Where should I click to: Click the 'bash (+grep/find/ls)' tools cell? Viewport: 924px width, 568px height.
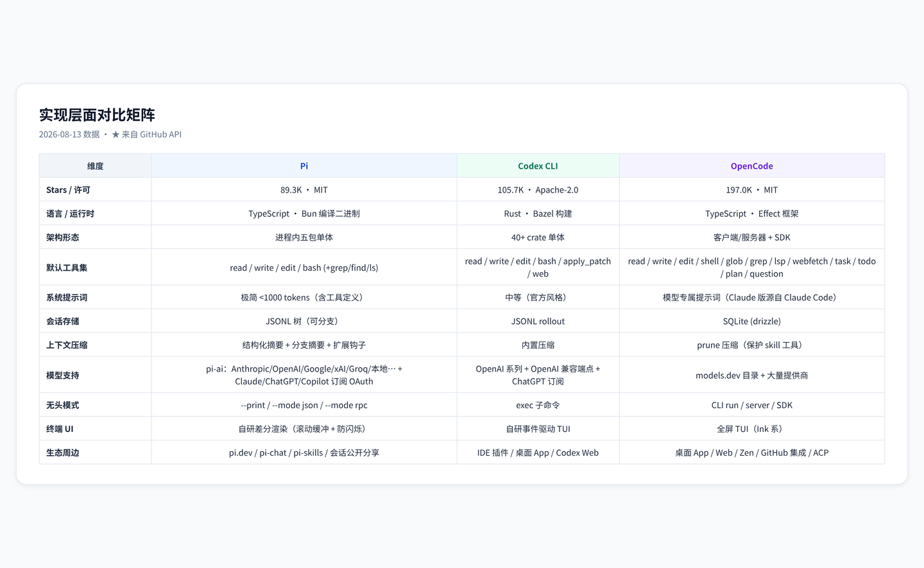click(x=304, y=268)
